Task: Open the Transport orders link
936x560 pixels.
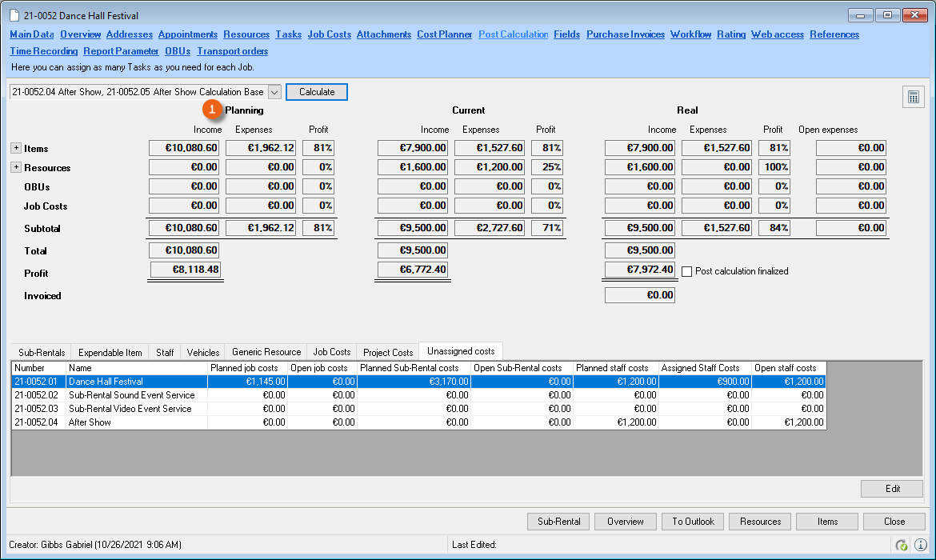Action: click(x=233, y=51)
